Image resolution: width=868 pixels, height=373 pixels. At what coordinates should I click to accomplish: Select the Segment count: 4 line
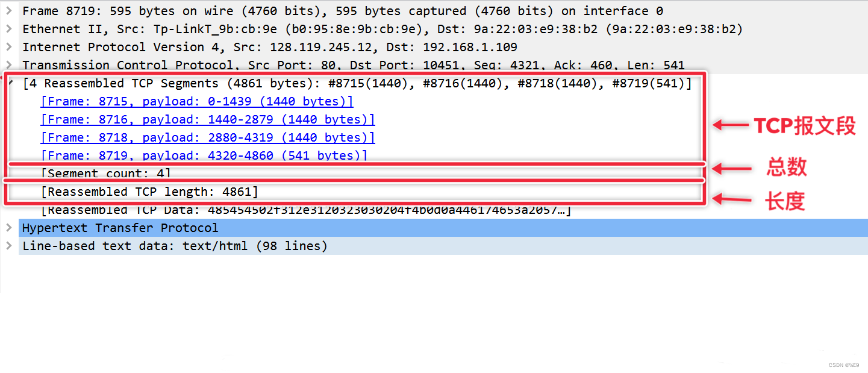pos(106,174)
